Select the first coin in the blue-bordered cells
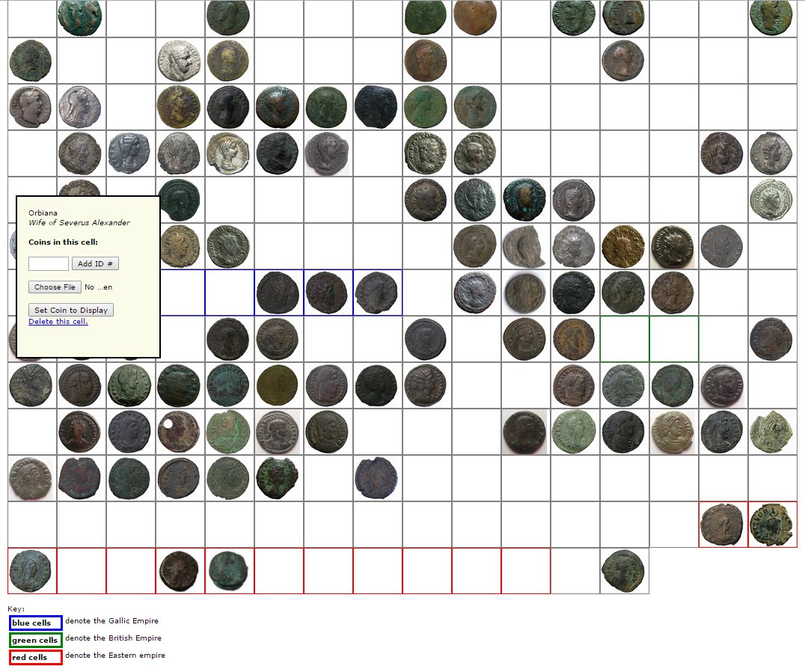 [x=278, y=293]
